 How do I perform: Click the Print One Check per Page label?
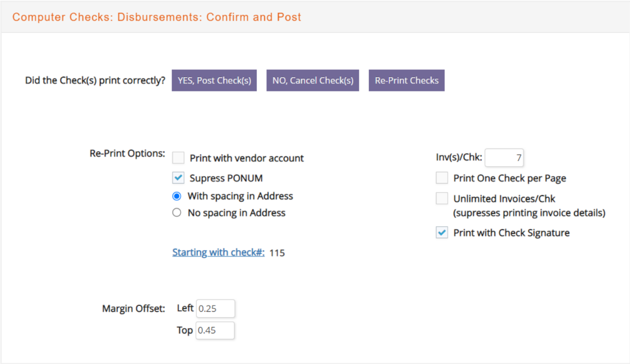[x=510, y=178]
